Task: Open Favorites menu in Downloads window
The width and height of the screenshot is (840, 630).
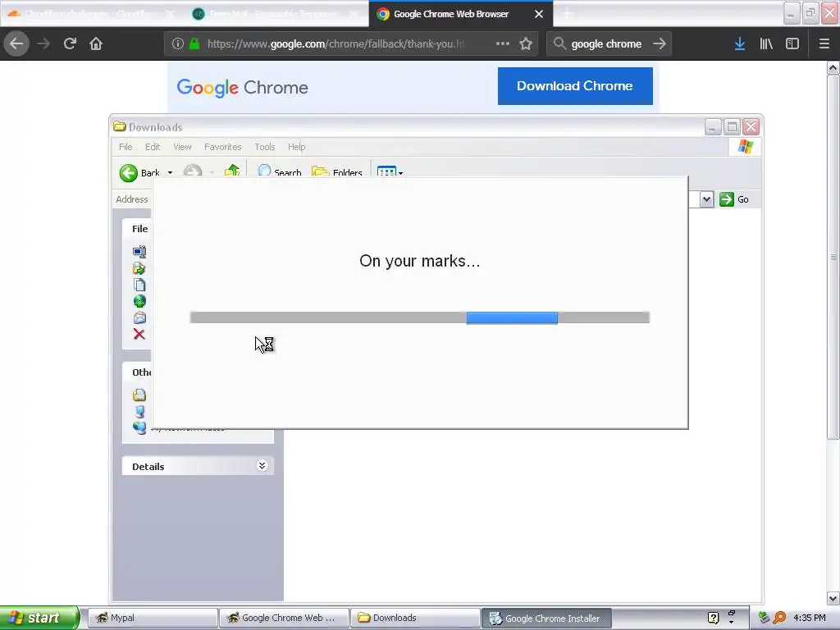Action: point(223,147)
